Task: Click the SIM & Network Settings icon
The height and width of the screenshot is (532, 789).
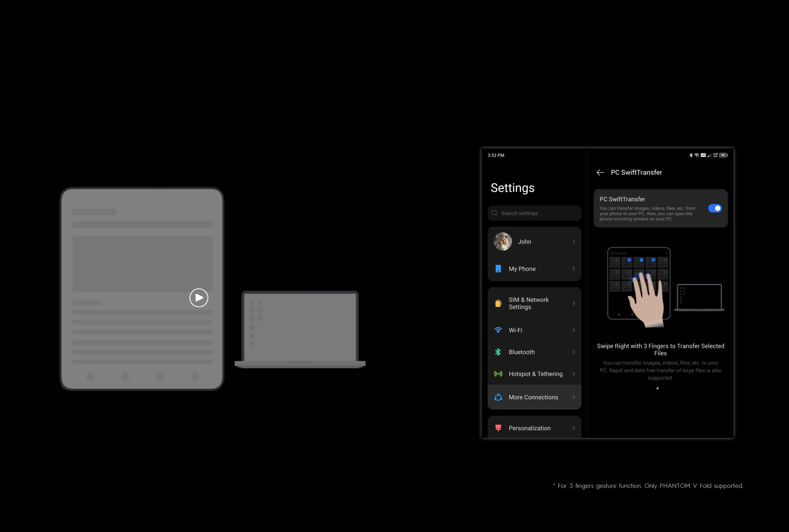Action: point(498,303)
